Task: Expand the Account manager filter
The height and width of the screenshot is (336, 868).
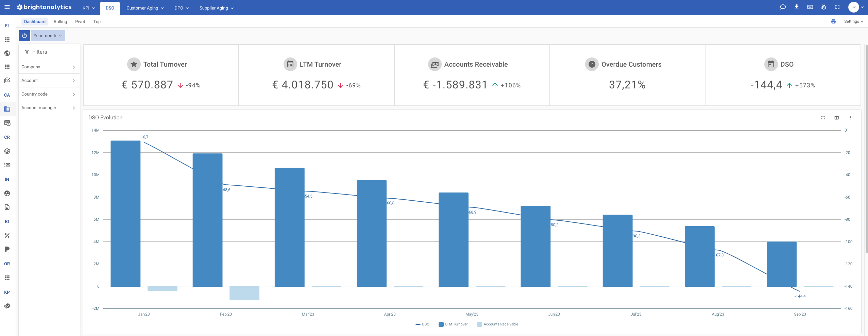Action: tap(49, 108)
